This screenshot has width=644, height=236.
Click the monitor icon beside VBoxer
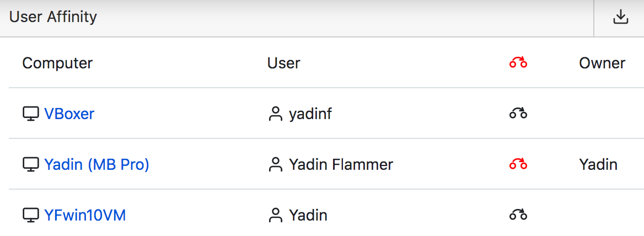click(30, 114)
